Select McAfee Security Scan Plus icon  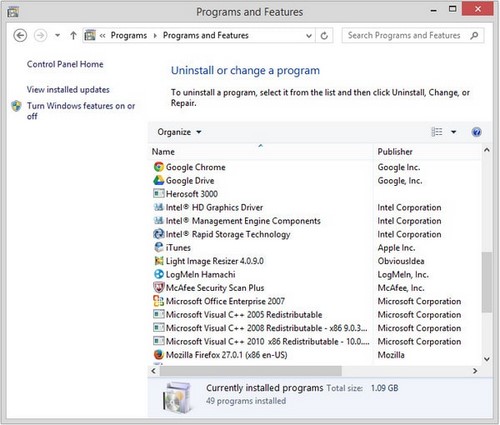click(x=158, y=287)
